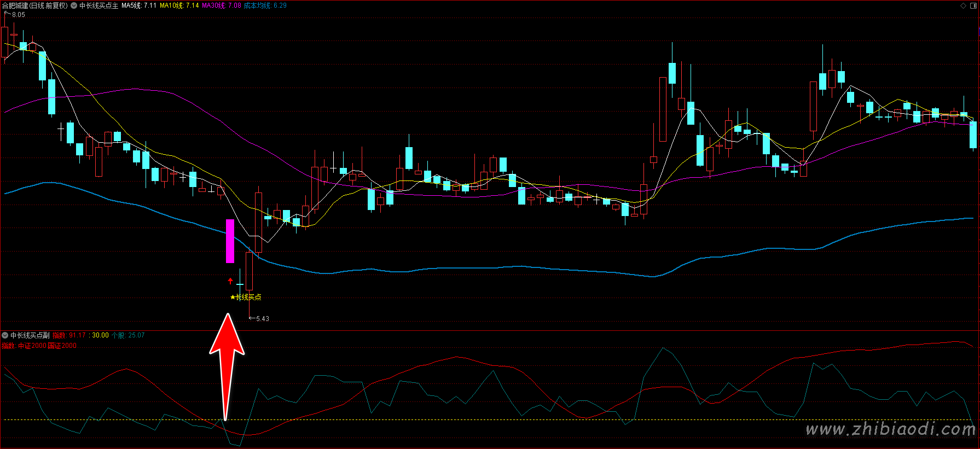
Task: Expand the 中长线买点副 sub-indicator dropdown
Action: tap(5, 335)
